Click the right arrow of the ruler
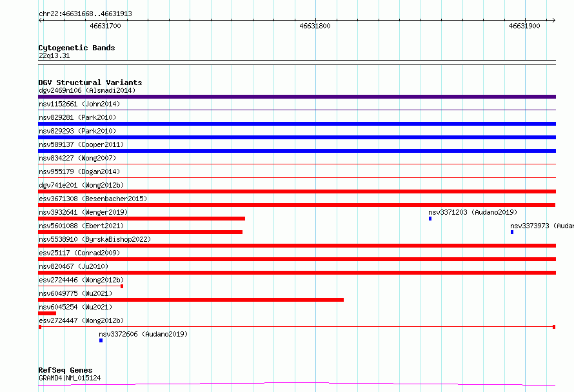574x392 pixels. (553, 21)
